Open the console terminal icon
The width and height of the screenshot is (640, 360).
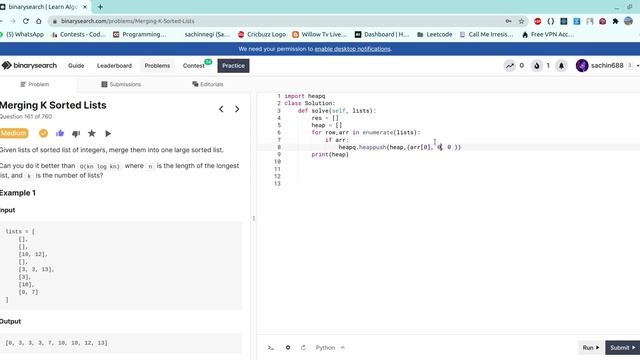click(x=271, y=348)
